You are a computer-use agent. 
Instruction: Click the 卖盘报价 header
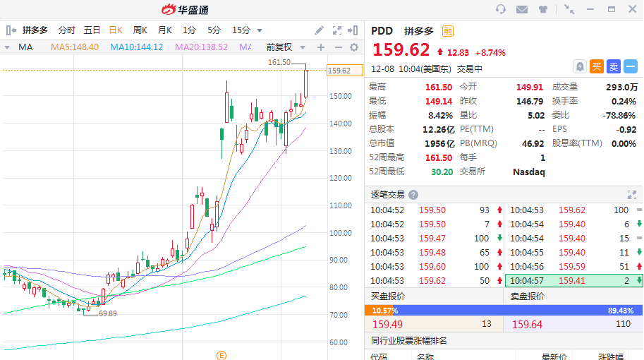click(x=528, y=296)
